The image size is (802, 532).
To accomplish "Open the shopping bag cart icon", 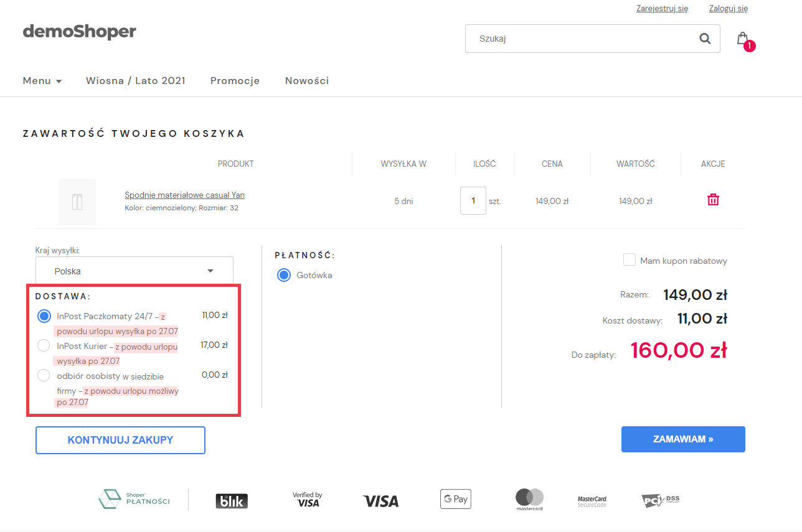I will (x=742, y=39).
